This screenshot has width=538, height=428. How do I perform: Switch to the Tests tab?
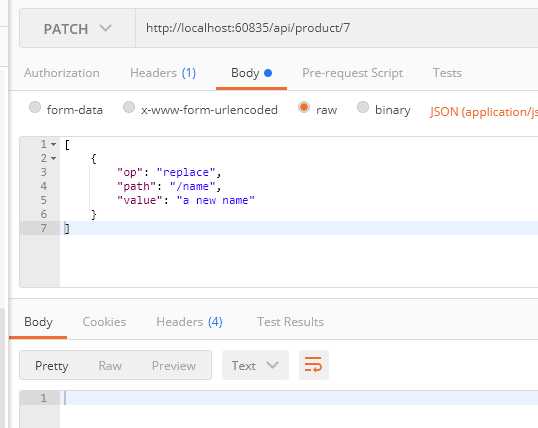pos(447,73)
